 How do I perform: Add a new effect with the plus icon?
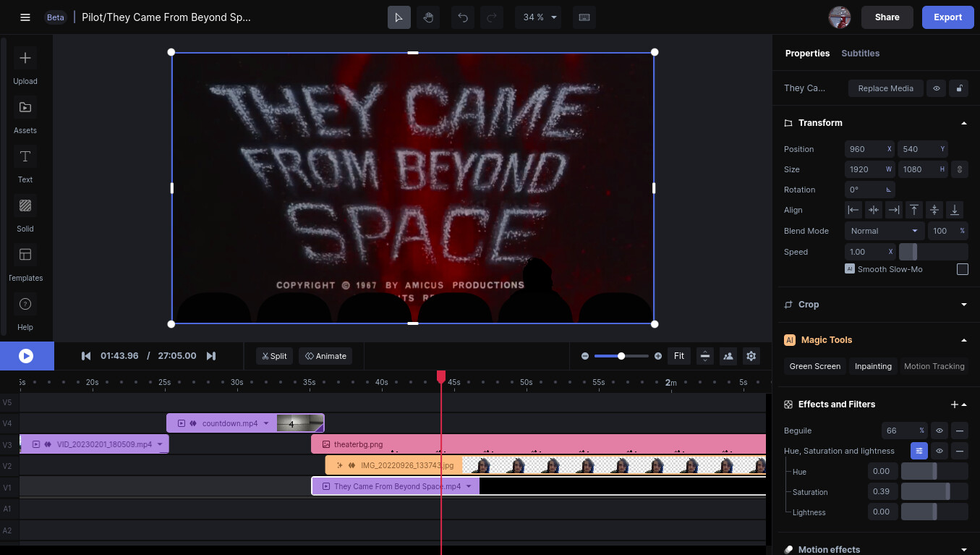click(954, 404)
